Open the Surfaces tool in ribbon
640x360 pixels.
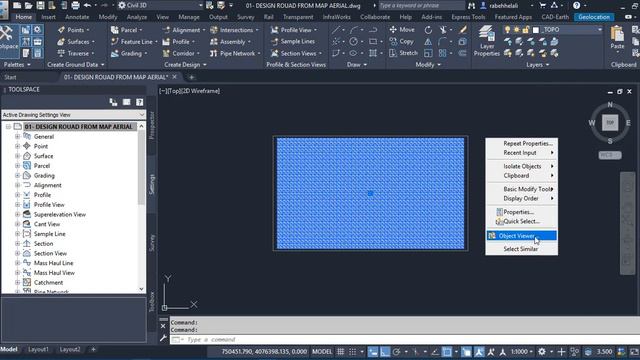76,42
